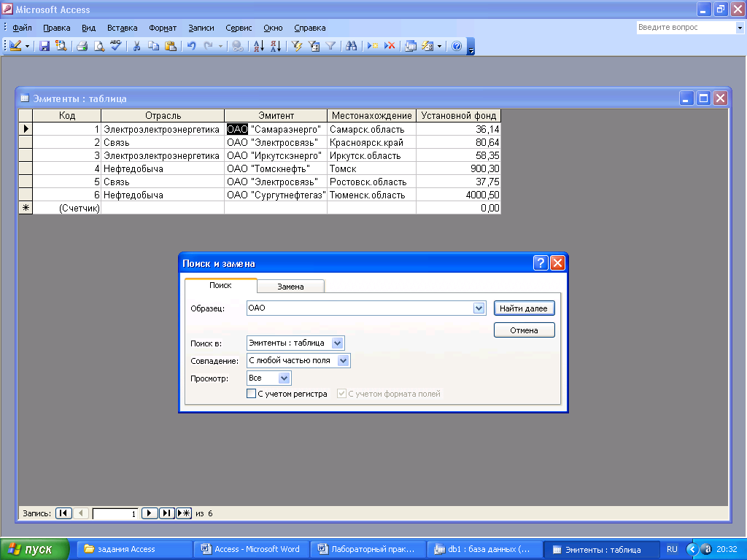
Task: Click the New Record toolbar icon
Action: click(x=373, y=46)
